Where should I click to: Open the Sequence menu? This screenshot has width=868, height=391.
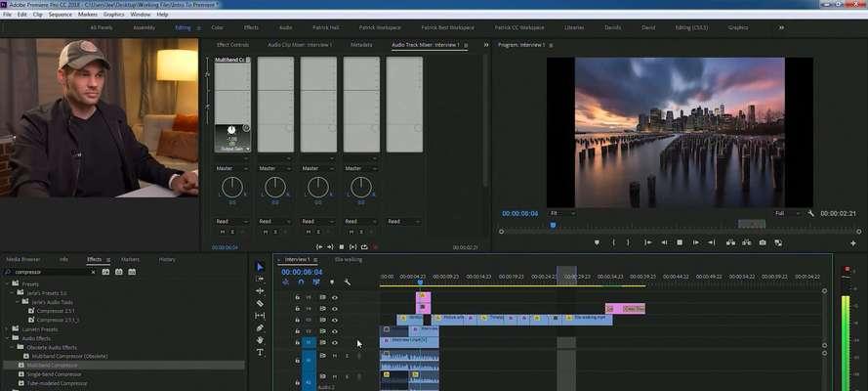tap(61, 15)
